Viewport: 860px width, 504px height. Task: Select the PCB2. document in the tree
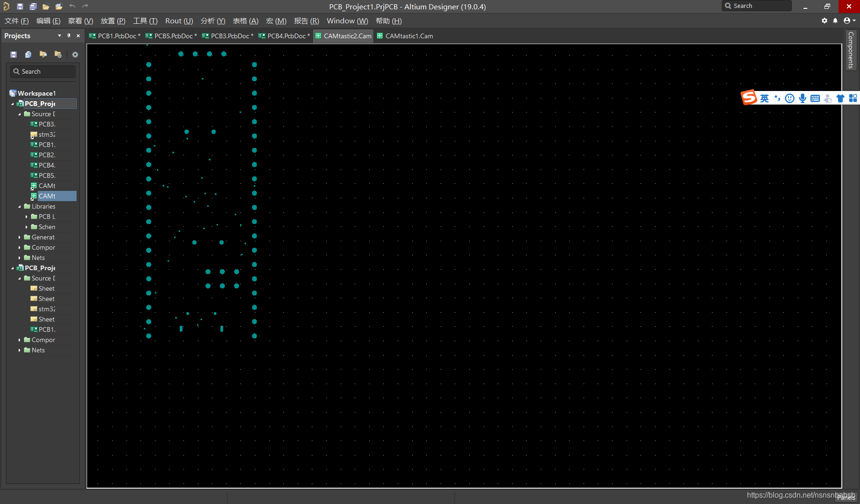point(43,155)
